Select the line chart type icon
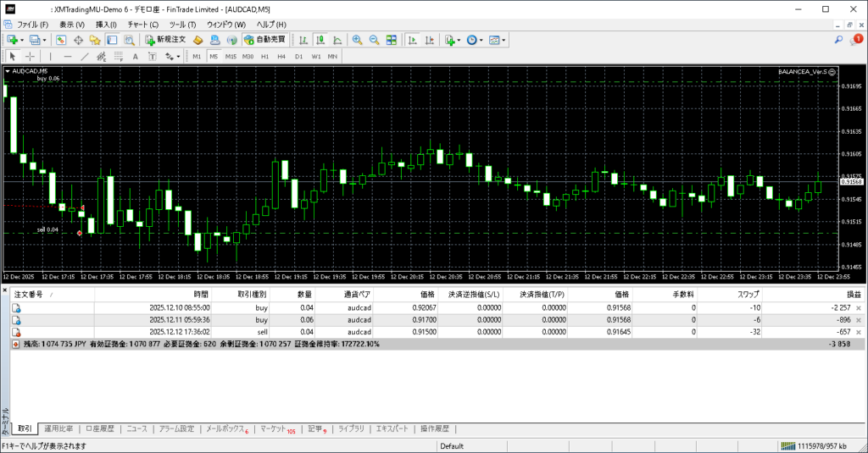The image size is (868, 453). pyautogui.click(x=337, y=40)
